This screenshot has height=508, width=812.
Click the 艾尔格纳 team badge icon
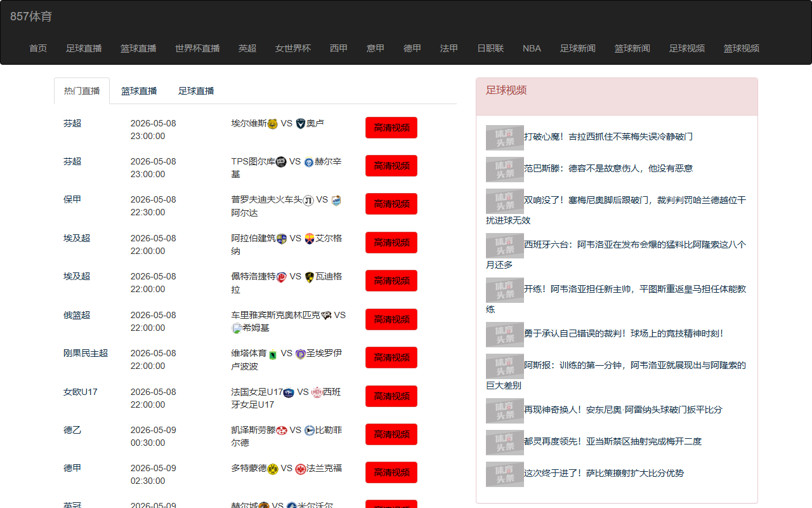click(x=310, y=239)
